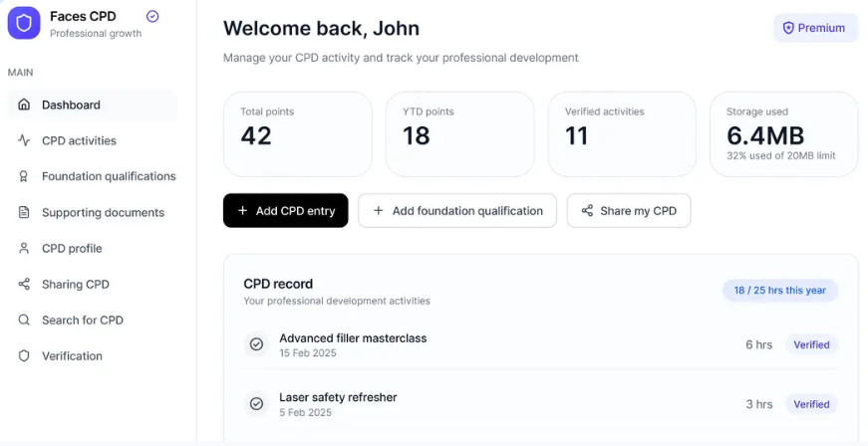Image resolution: width=868 pixels, height=446 pixels.
Task: Click the CPD profile person icon
Action: coord(24,248)
